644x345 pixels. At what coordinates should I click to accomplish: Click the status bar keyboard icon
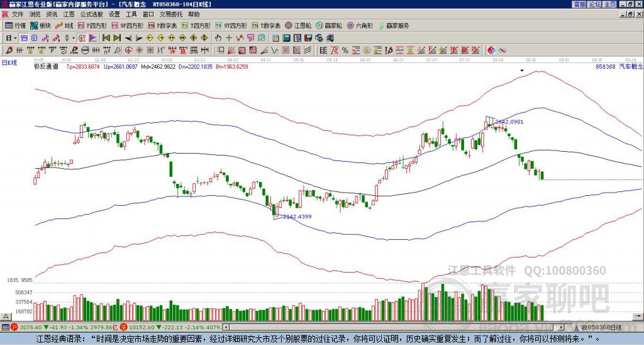(x=5, y=327)
